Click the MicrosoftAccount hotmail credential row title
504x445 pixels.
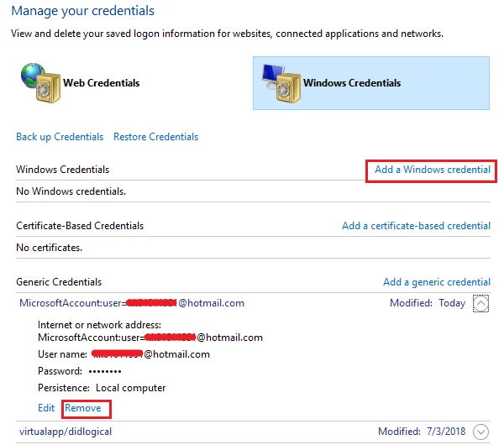pos(132,303)
